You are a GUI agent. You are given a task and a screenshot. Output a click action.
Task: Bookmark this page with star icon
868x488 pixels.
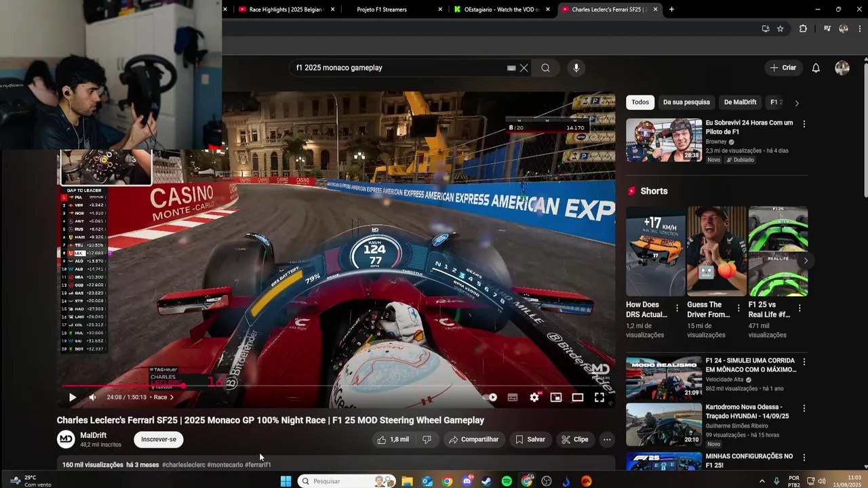(x=781, y=28)
